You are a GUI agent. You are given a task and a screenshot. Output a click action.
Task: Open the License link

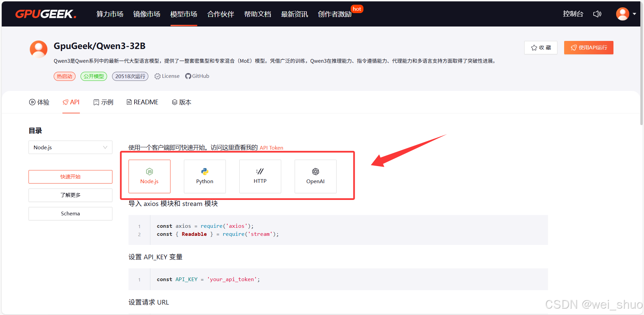tap(167, 76)
